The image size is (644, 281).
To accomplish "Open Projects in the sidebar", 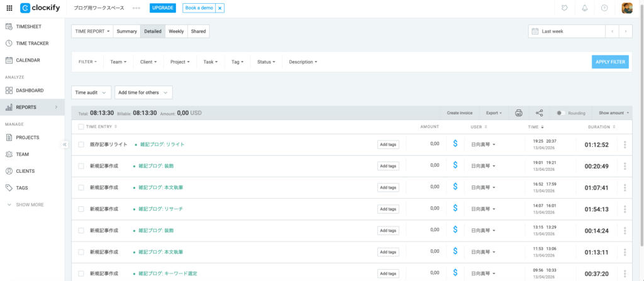I will pyautogui.click(x=28, y=137).
